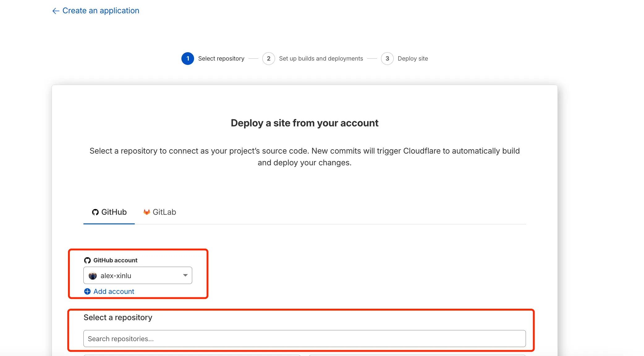Click the plus icon beside Add account
The width and height of the screenshot is (644, 356).
(x=87, y=291)
